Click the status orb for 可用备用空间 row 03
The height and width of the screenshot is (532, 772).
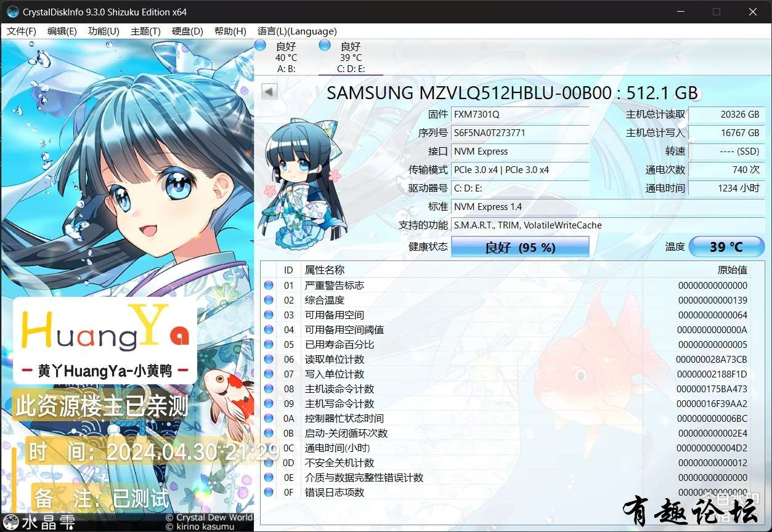pyautogui.click(x=269, y=315)
